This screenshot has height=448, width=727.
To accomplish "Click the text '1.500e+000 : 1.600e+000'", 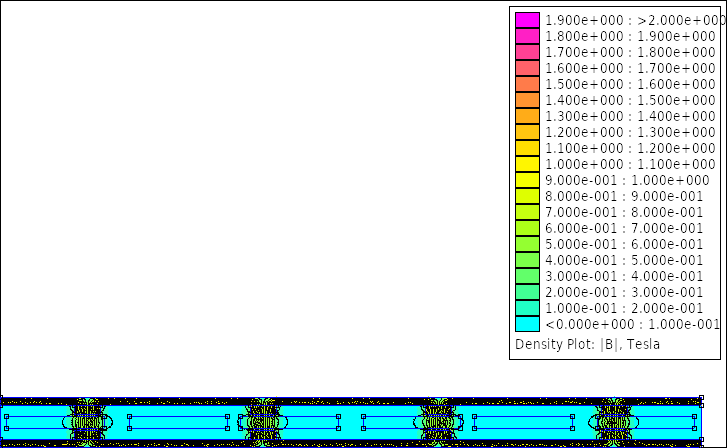I will click(630, 84).
